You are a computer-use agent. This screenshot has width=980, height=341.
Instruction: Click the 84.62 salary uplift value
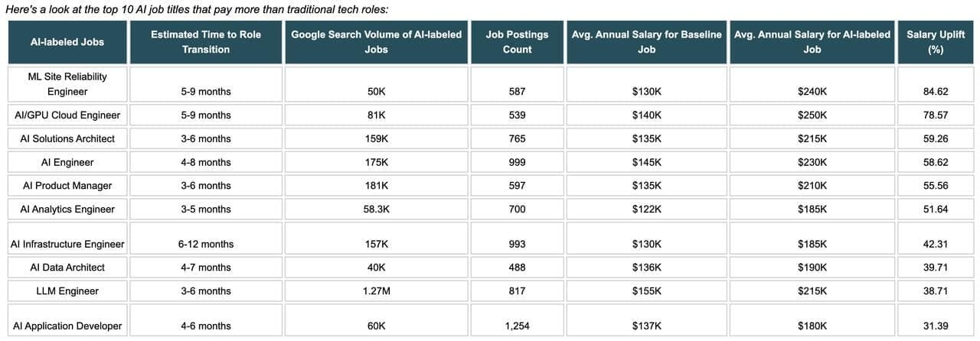point(936,92)
